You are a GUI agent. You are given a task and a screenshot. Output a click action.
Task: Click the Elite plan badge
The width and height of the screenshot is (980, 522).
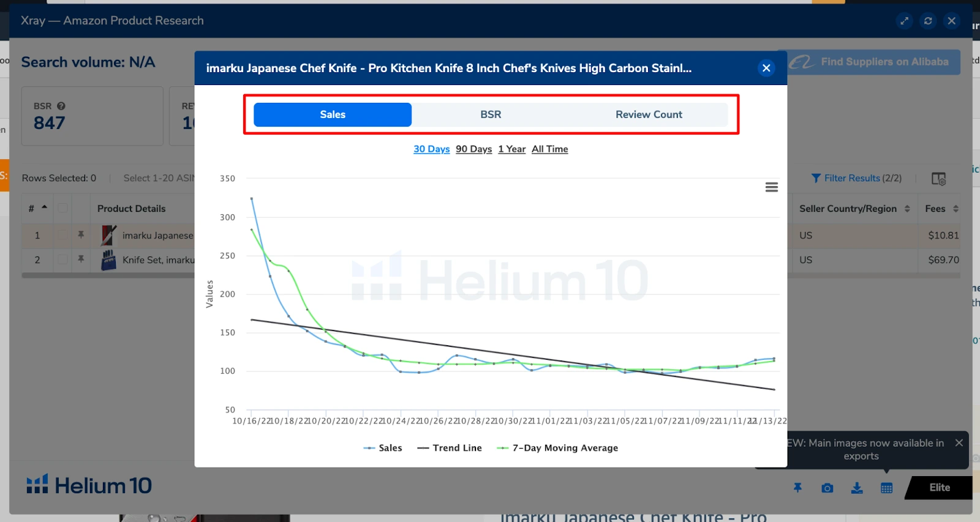point(940,488)
